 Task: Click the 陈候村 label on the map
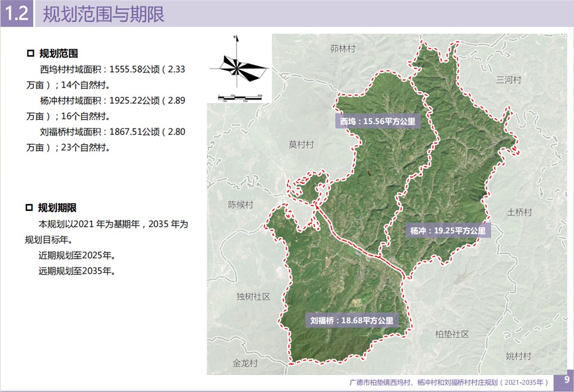[x=240, y=204]
